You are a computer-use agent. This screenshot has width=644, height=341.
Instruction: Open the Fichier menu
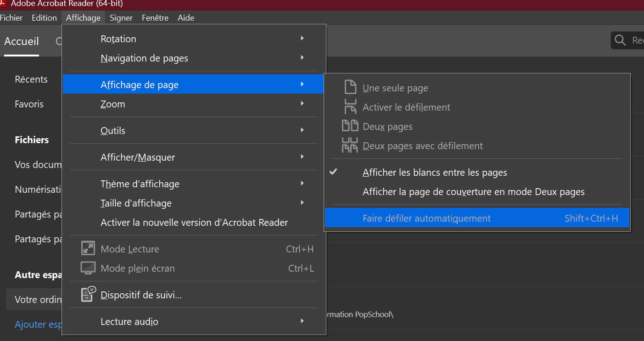point(11,18)
